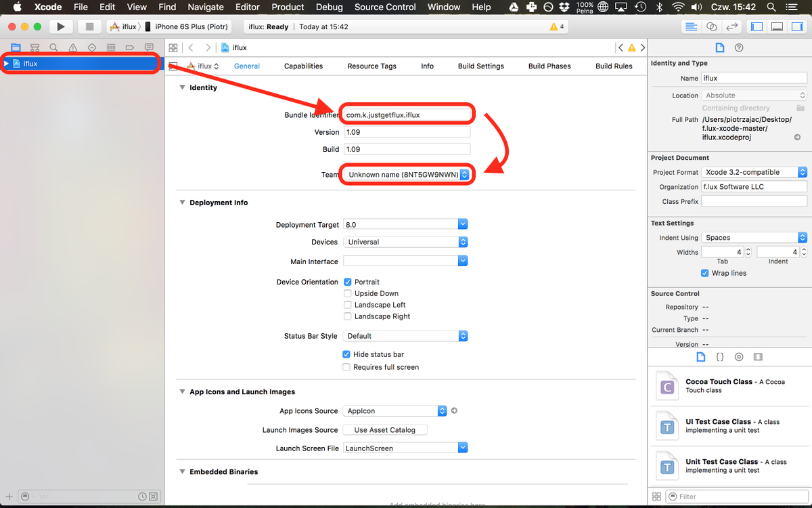Screen dimensions: 812x508
Task: Select the standard editor mode
Action: [691, 26]
